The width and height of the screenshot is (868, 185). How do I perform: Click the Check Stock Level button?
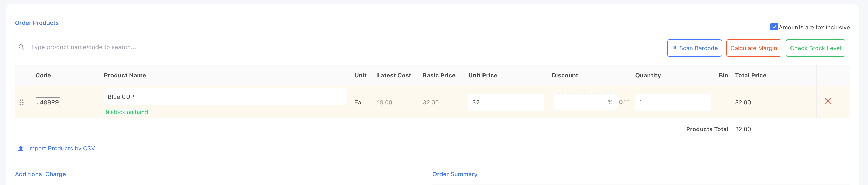coord(815,48)
